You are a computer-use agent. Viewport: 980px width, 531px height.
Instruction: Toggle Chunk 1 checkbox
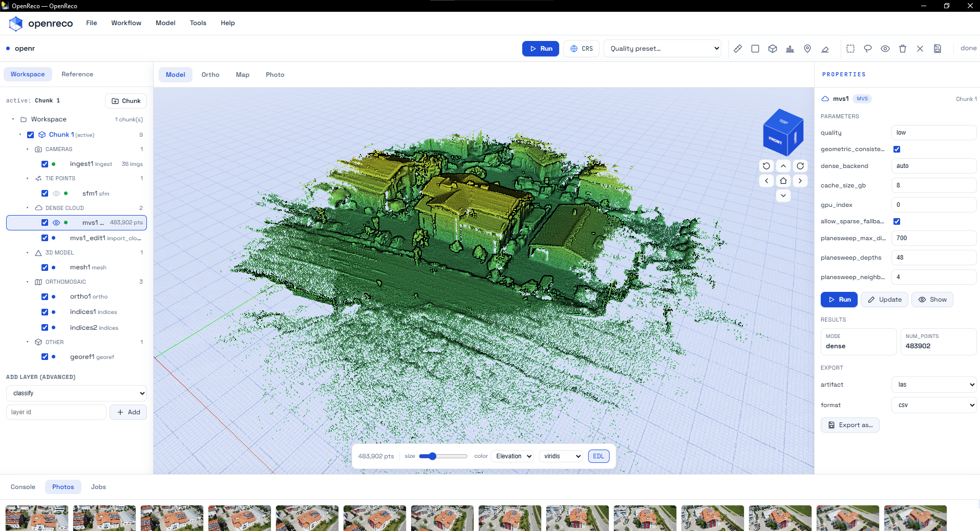[30, 135]
